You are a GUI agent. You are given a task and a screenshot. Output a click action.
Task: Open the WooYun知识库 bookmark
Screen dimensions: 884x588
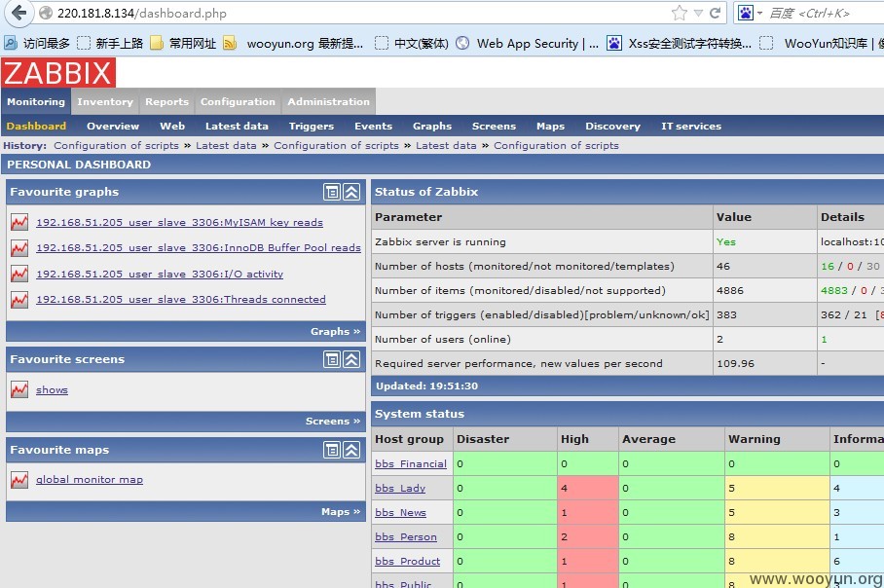[822, 44]
